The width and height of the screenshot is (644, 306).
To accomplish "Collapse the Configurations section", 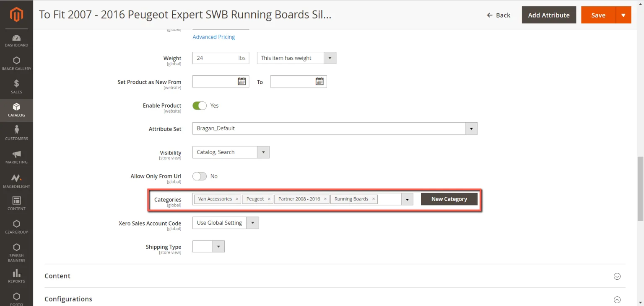I will (x=617, y=299).
